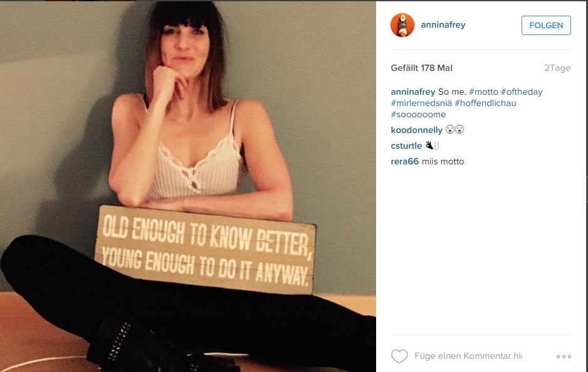The width and height of the screenshot is (588, 372).
Task: Open the #oftheday hashtag
Action: [522, 92]
